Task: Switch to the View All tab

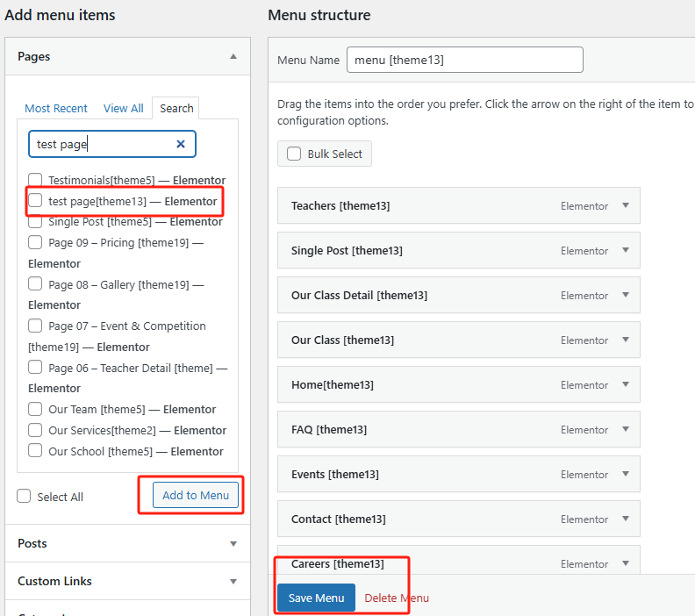Action: tap(123, 108)
